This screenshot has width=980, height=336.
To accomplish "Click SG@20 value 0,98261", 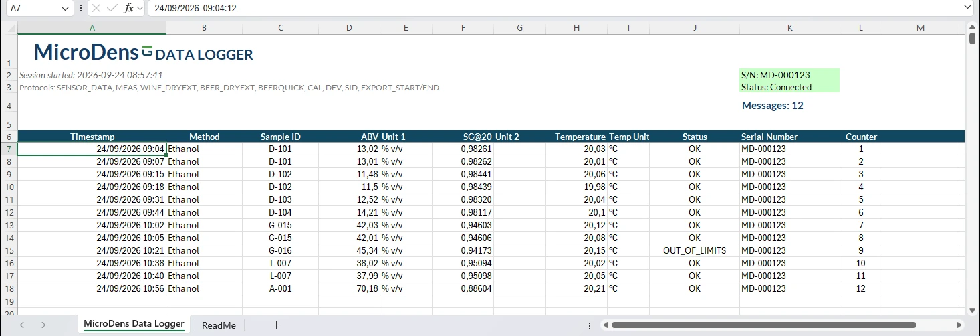I will tap(463, 149).
